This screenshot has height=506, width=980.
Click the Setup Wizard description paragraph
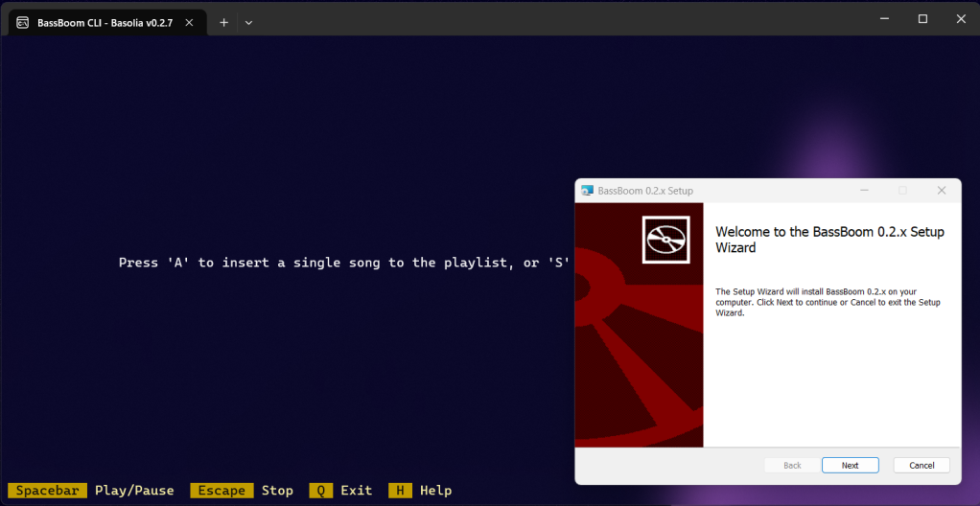[x=828, y=302]
